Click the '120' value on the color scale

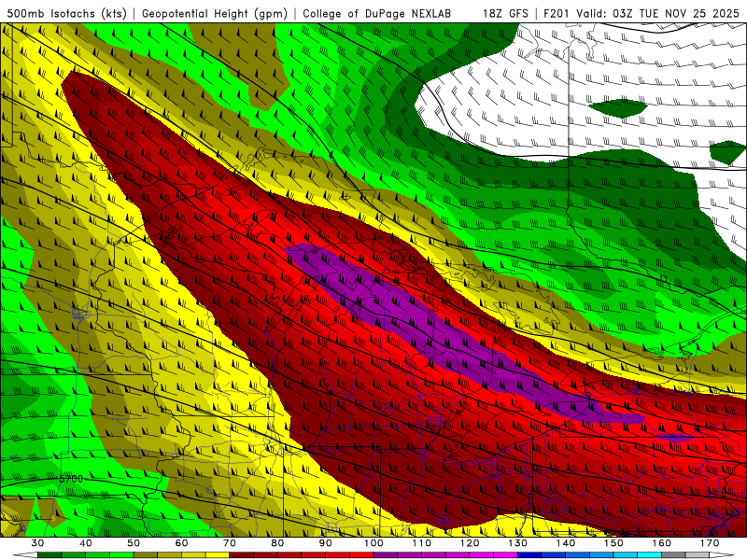click(470, 543)
